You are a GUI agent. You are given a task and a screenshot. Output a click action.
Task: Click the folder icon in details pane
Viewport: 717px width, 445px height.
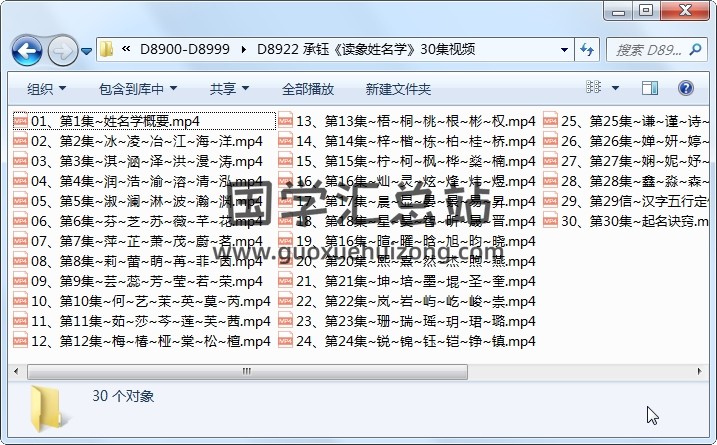[47, 408]
